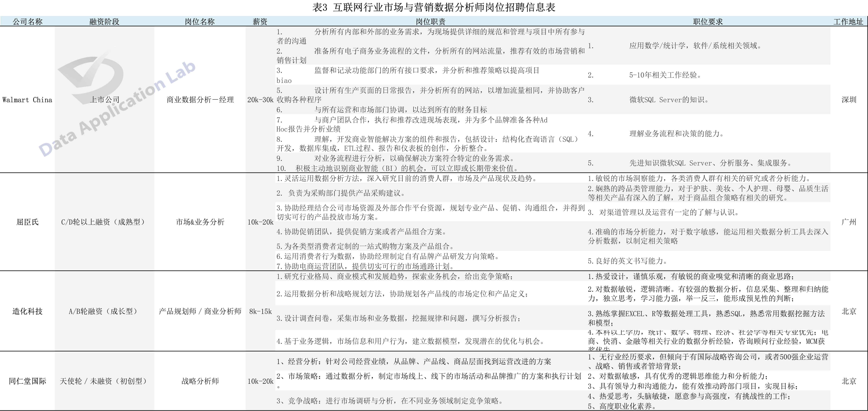Click duty 为各类型消费者定制的一站式购物方案
The height and width of the screenshot is (411, 868).
pyautogui.click(x=366, y=246)
